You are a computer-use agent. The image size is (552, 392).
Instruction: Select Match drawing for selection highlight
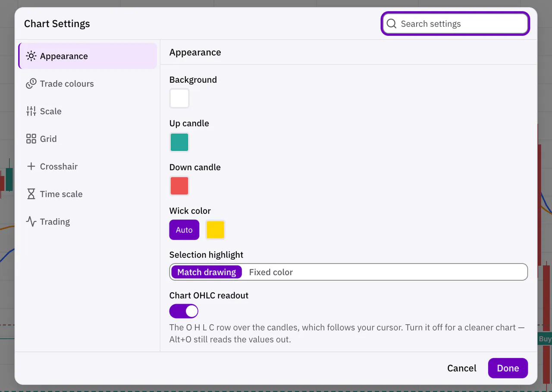(207, 272)
